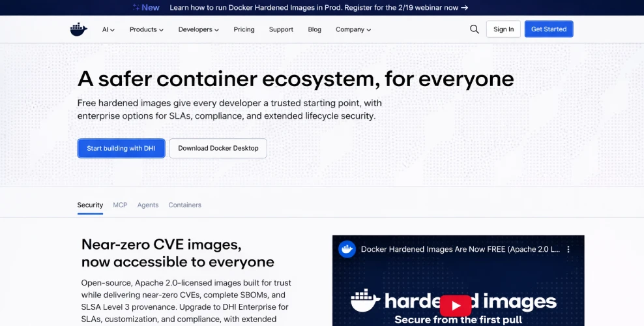
Task: Click the arrow after webinar announcement
Action: pyautogui.click(x=465, y=8)
